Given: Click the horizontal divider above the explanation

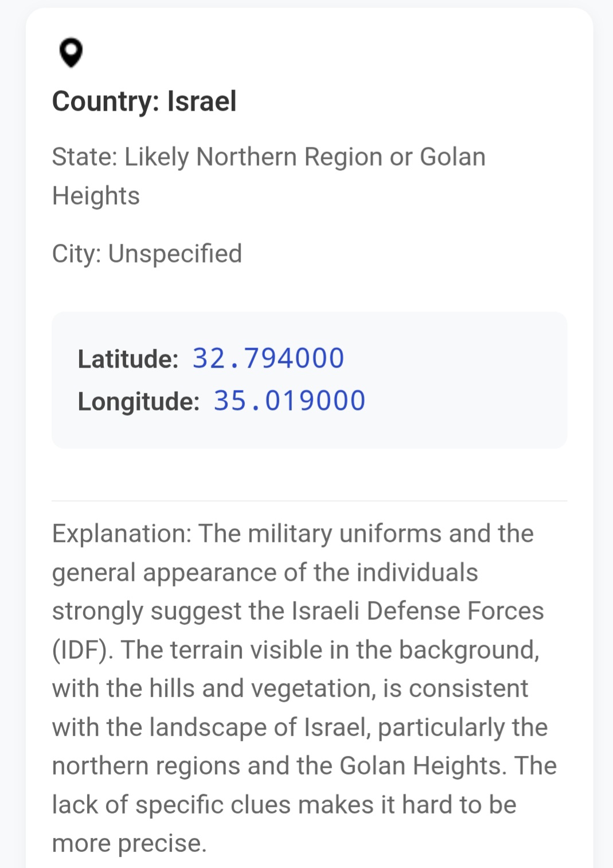Looking at the screenshot, I should coord(310,501).
